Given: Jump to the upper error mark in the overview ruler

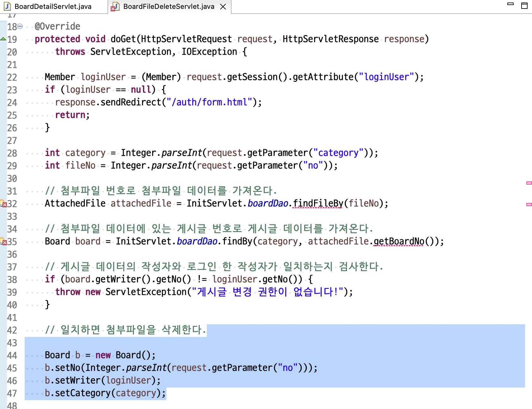Looking at the screenshot, I should (529, 183).
